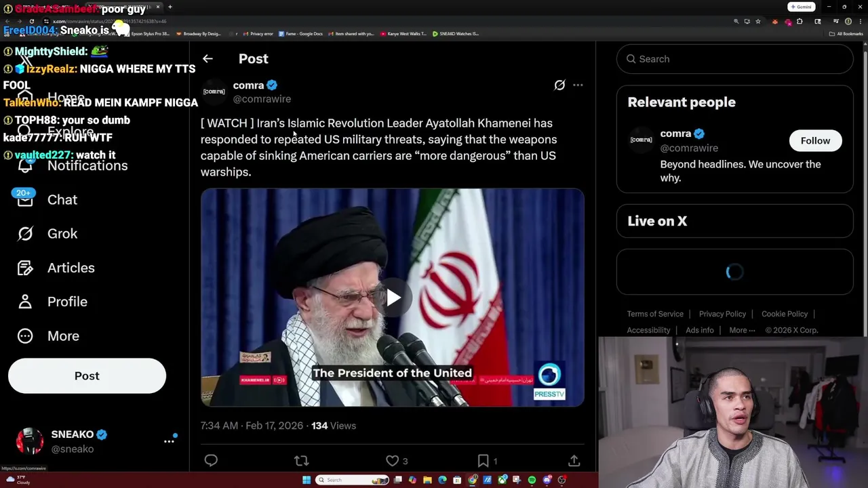Open SNEAKO account switcher three-dot menu

(x=169, y=441)
